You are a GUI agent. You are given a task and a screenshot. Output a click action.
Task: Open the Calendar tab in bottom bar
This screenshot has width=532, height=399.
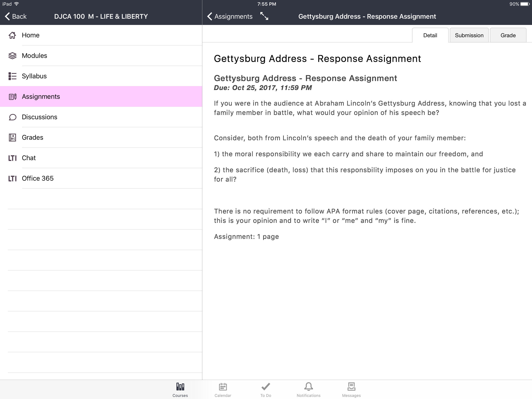(x=223, y=390)
